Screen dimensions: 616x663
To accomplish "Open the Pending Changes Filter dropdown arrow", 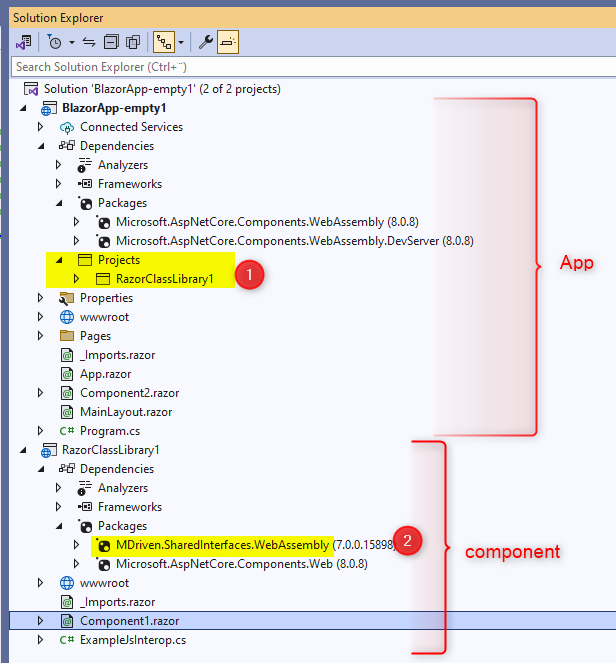I will pos(72,42).
